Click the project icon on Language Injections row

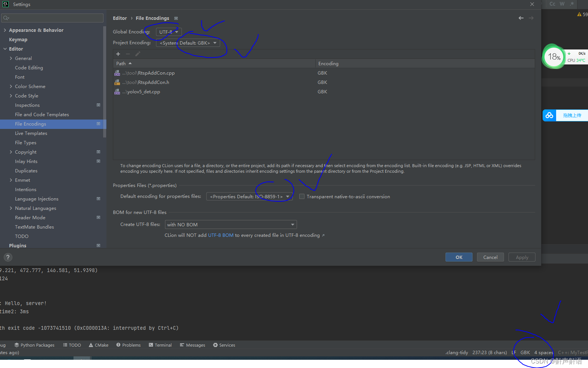point(99,199)
